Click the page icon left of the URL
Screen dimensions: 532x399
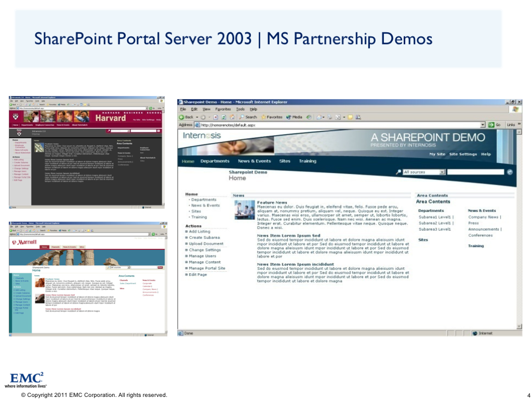[197, 125]
